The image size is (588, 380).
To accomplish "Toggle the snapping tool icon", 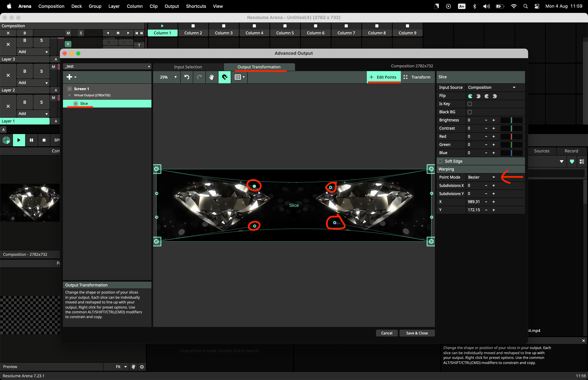I will [x=225, y=77].
